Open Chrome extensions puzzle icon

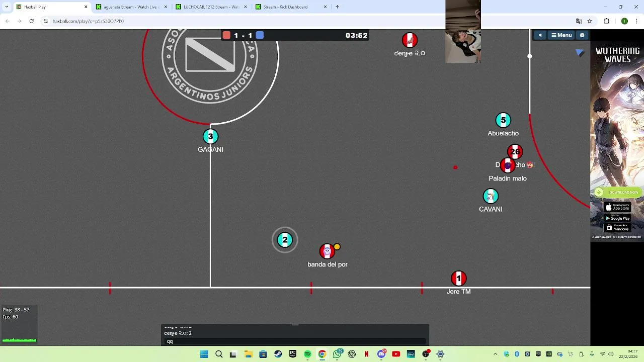point(606,21)
